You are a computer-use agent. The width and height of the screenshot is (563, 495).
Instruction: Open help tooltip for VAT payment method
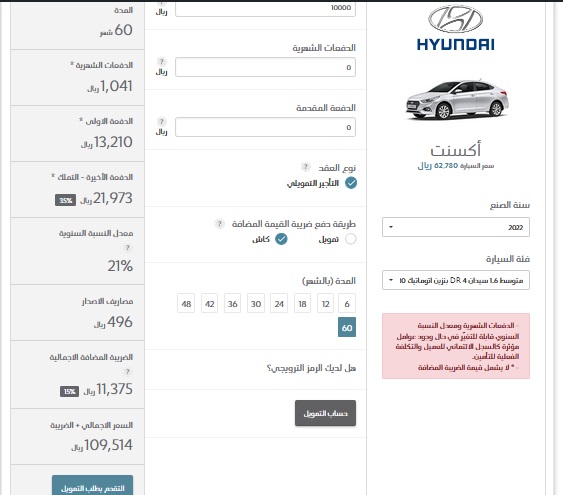[219, 224]
